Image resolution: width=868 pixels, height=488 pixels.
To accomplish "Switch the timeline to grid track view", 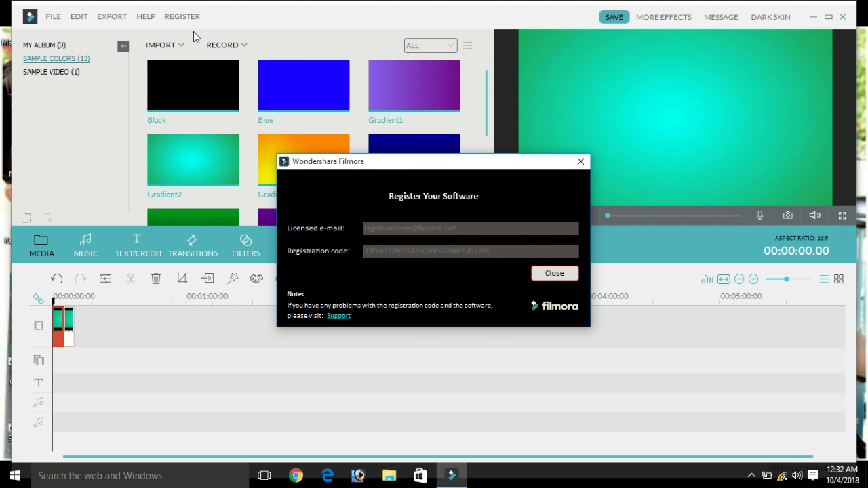I will tap(839, 279).
